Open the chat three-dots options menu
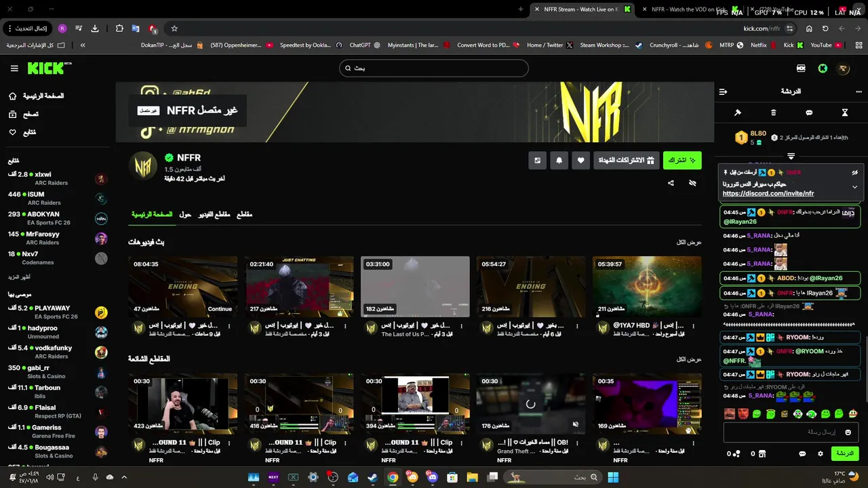Viewport: 868px width, 488px height. 859,91
